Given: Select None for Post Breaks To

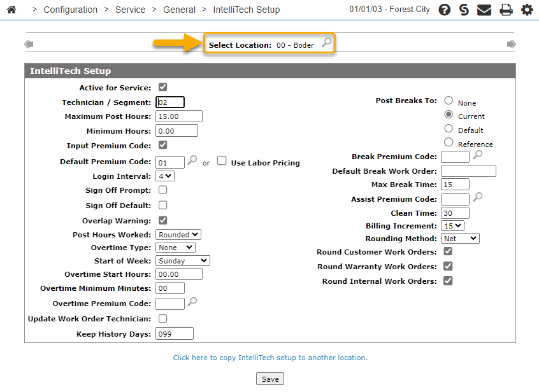Looking at the screenshot, I should tap(449, 101).
